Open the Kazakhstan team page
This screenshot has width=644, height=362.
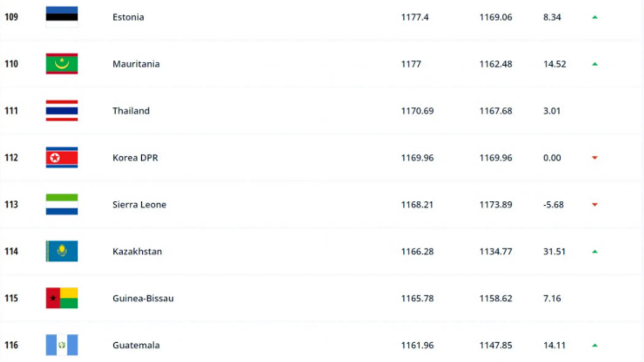click(x=137, y=252)
